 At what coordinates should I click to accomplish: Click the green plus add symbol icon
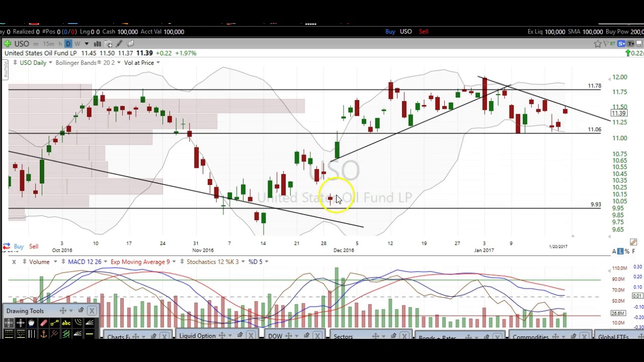coord(8,44)
